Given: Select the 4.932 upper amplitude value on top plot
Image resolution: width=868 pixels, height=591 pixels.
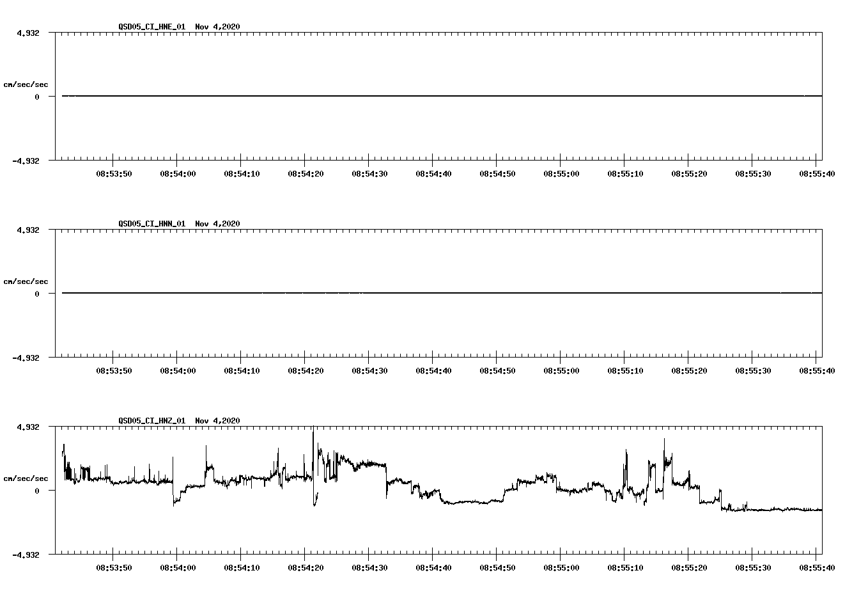Looking at the screenshot, I should [29, 31].
